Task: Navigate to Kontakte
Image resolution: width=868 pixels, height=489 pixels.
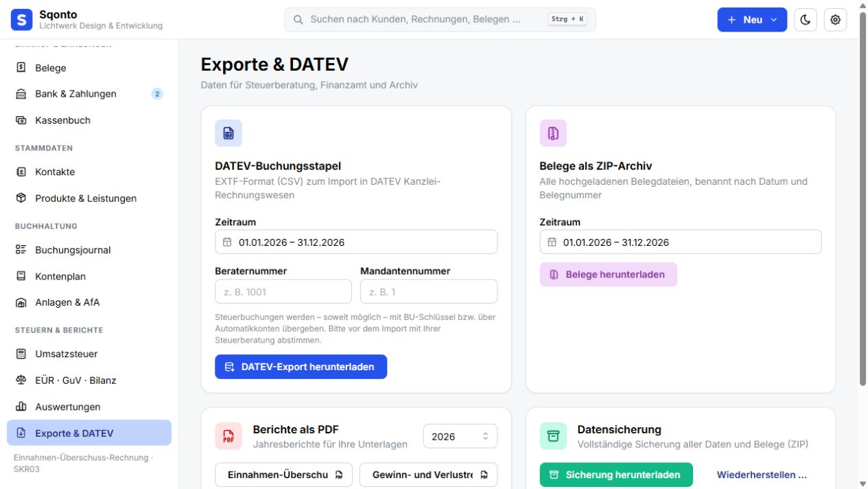Action: pos(89,172)
